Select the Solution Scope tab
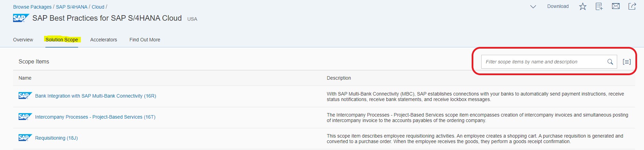The height and width of the screenshot is (150, 644). coord(62,40)
